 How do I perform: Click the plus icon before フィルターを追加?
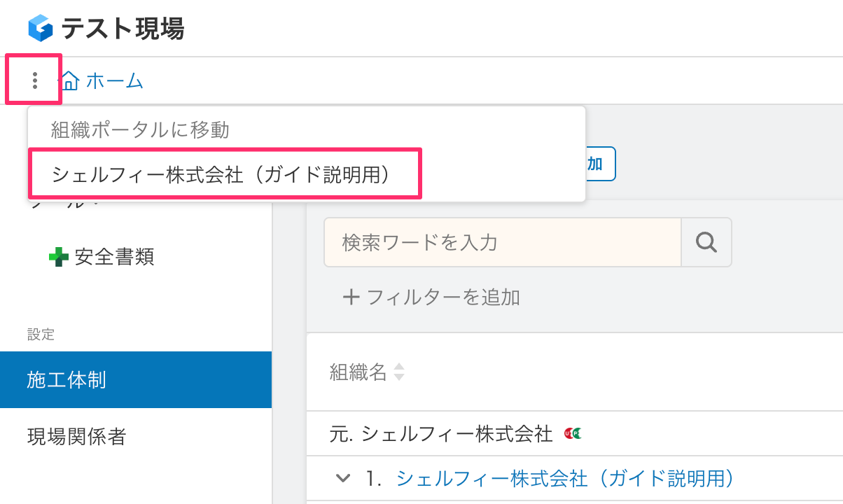(x=350, y=297)
